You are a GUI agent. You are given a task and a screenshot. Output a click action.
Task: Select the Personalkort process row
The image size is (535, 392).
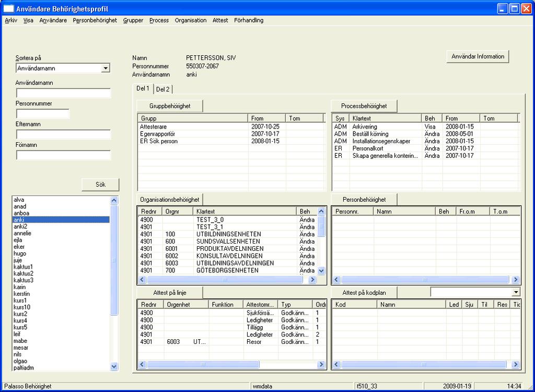point(425,148)
